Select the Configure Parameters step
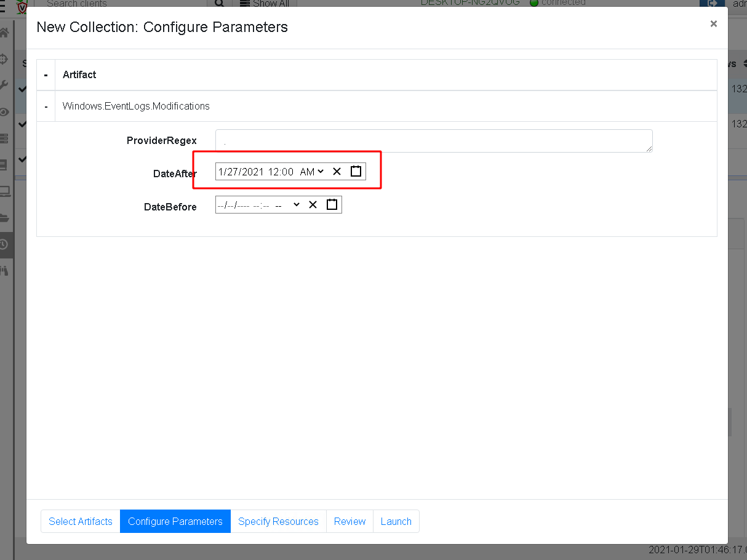The width and height of the screenshot is (747, 560). [x=175, y=521]
